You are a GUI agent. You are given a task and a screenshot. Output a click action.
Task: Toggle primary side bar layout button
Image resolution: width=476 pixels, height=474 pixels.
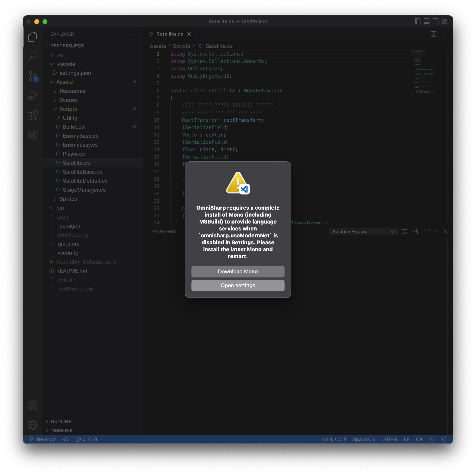pyautogui.click(x=417, y=21)
